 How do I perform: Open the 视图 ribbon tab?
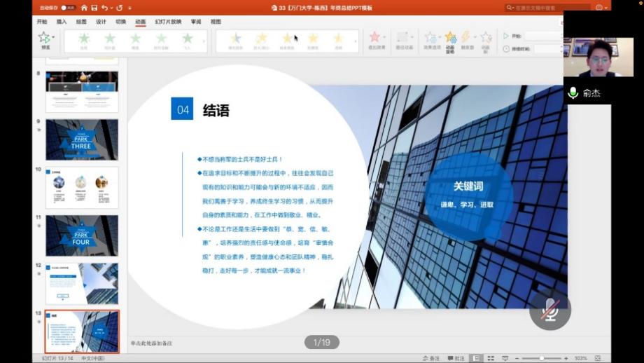click(216, 22)
